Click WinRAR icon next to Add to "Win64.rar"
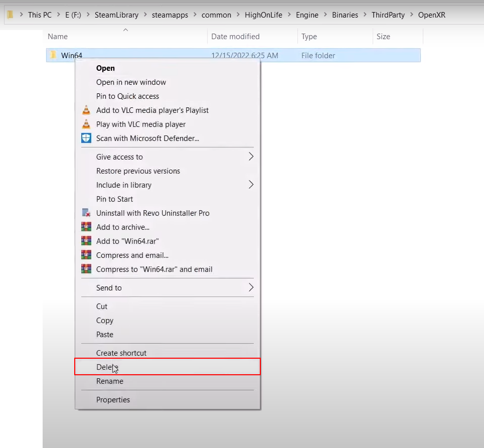The image size is (484, 448). tap(86, 241)
